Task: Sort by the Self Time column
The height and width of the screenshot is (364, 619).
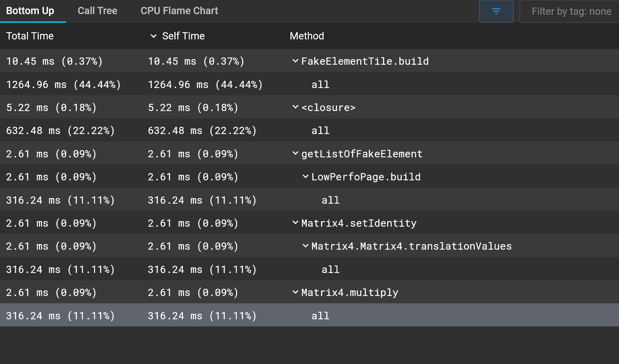Action: [x=183, y=36]
